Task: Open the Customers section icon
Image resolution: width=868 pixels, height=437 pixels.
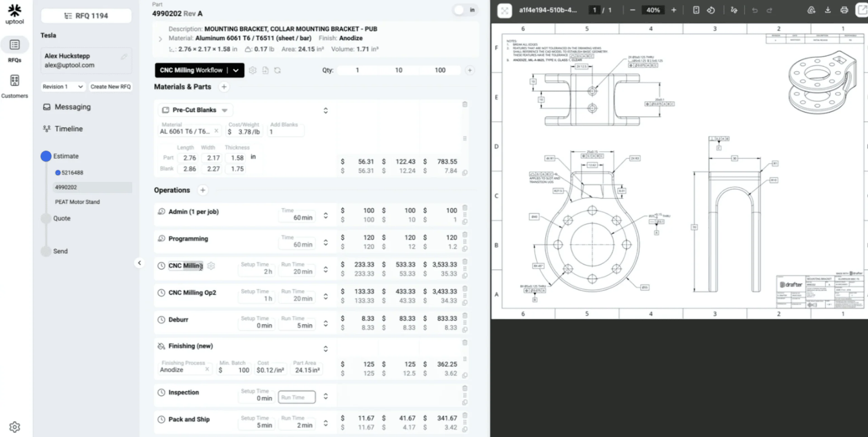Action: (x=15, y=81)
